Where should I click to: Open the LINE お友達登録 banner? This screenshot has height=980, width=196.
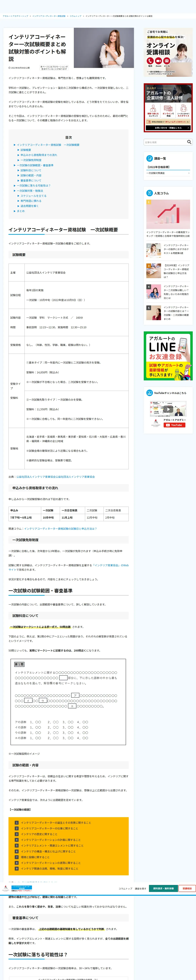[x=168, y=356]
